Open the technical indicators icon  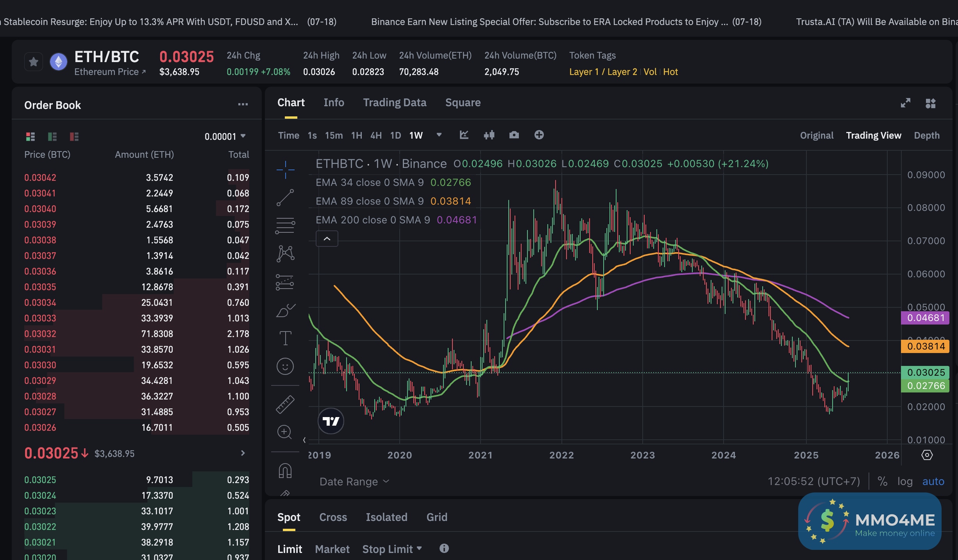(x=464, y=135)
